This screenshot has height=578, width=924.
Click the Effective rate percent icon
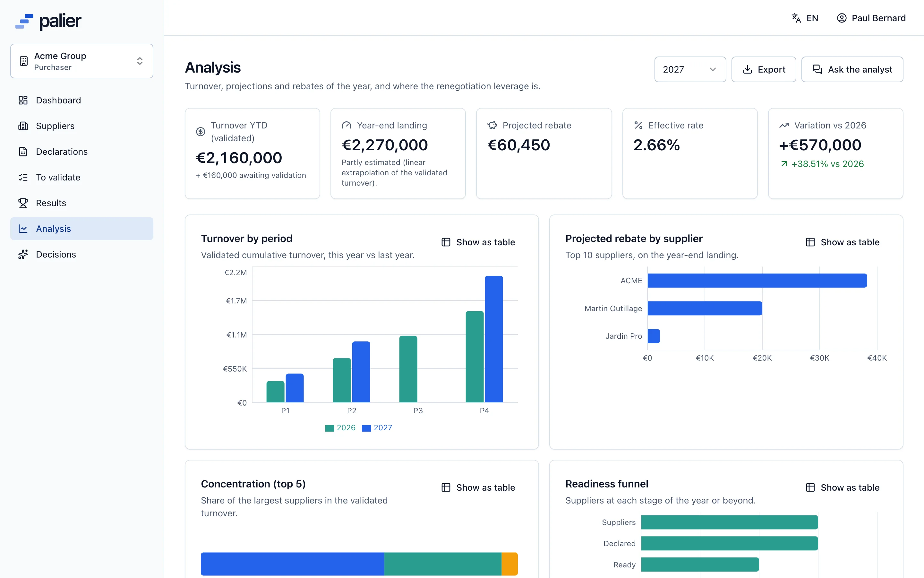(638, 125)
